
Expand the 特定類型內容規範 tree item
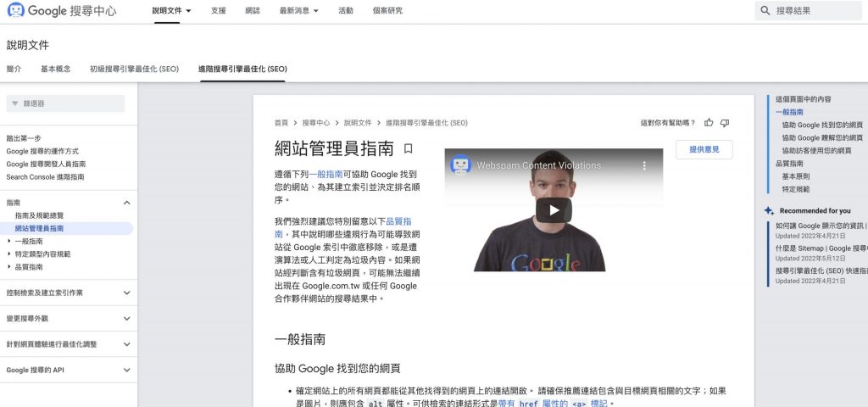(9, 254)
